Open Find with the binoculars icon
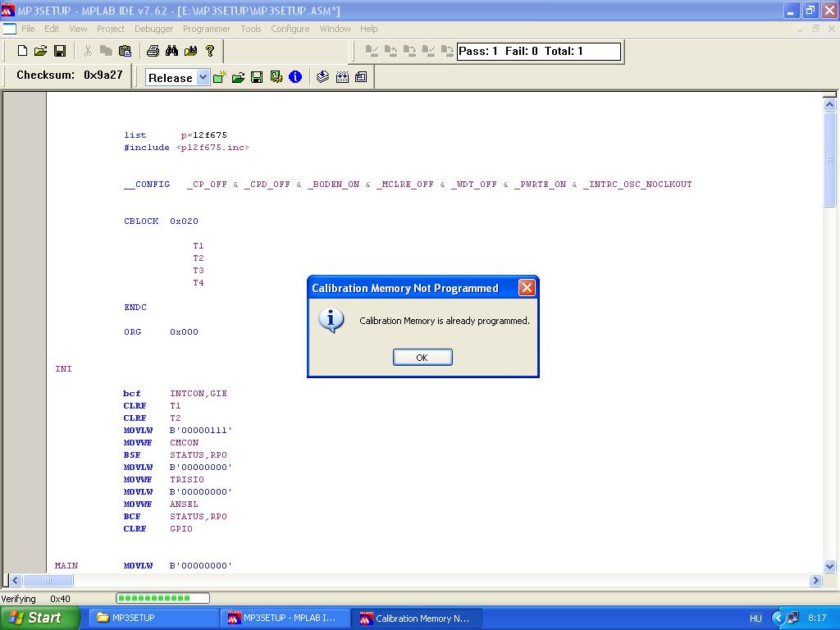This screenshot has width=840, height=630. (171, 51)
